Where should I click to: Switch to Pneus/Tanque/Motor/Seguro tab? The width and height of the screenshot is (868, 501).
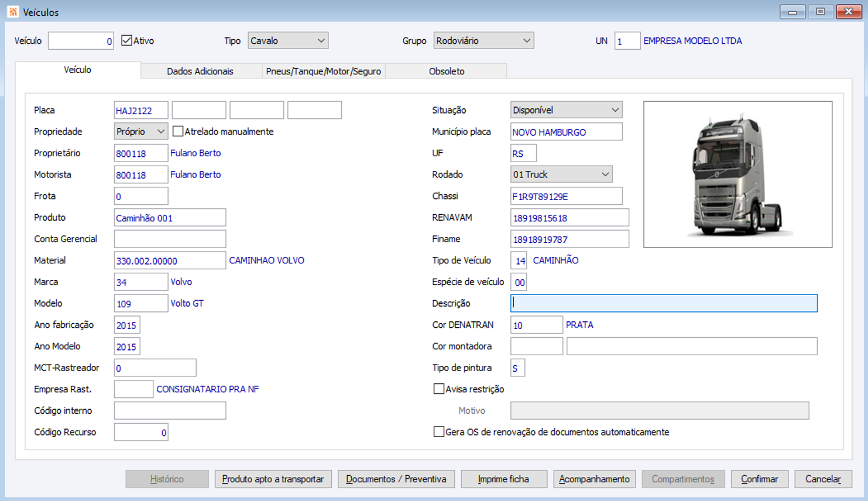(324, 71)
